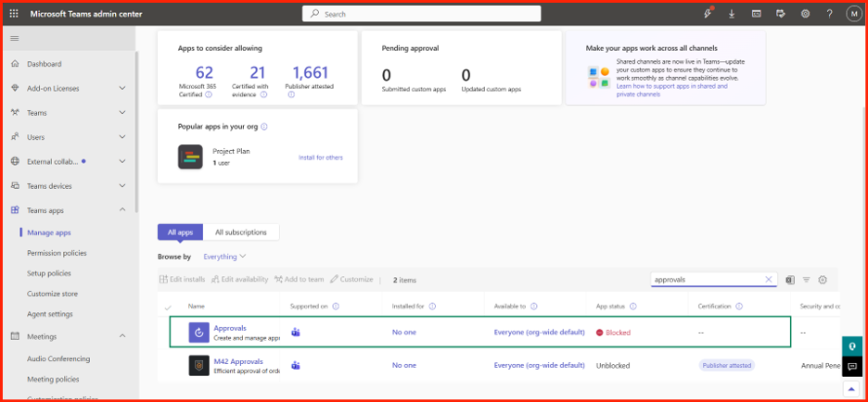
Task: Export apps list to Excel icon
Action: (x=790, y=280)
